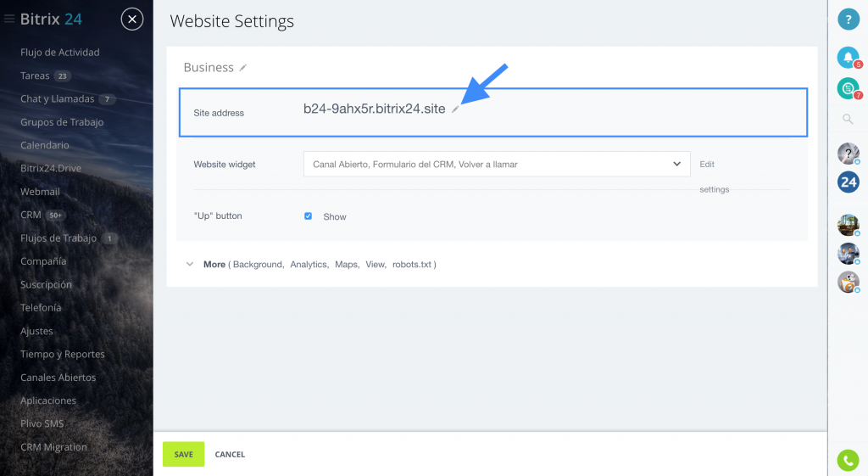Click the Flujos de Trabajo 1 badge
868x476 pixels.
(x=109, y=238)
